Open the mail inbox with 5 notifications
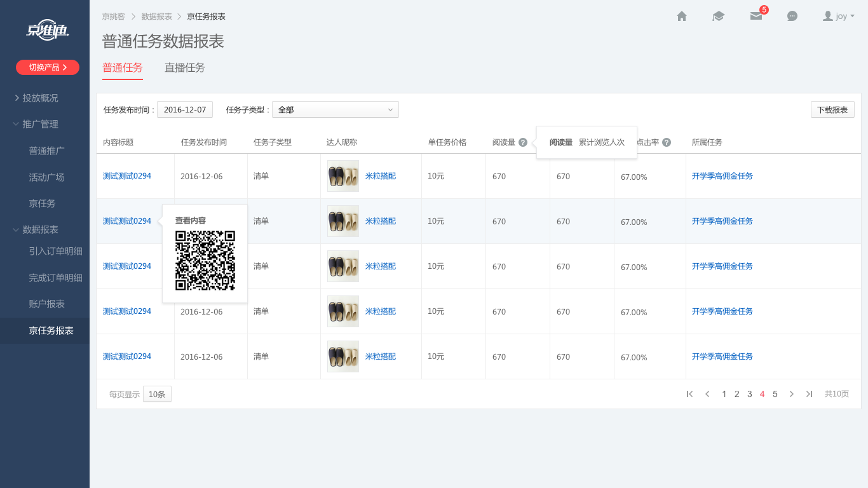Screen dimensions: 868x488 (756, 17)
